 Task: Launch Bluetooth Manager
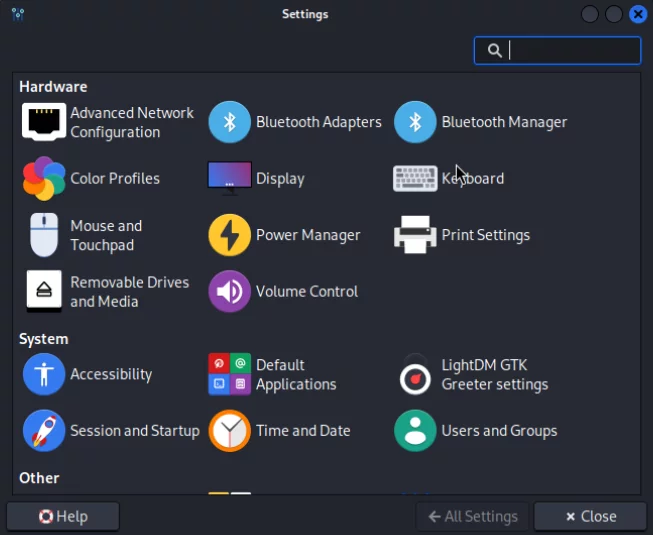click(x=481, y=122)
